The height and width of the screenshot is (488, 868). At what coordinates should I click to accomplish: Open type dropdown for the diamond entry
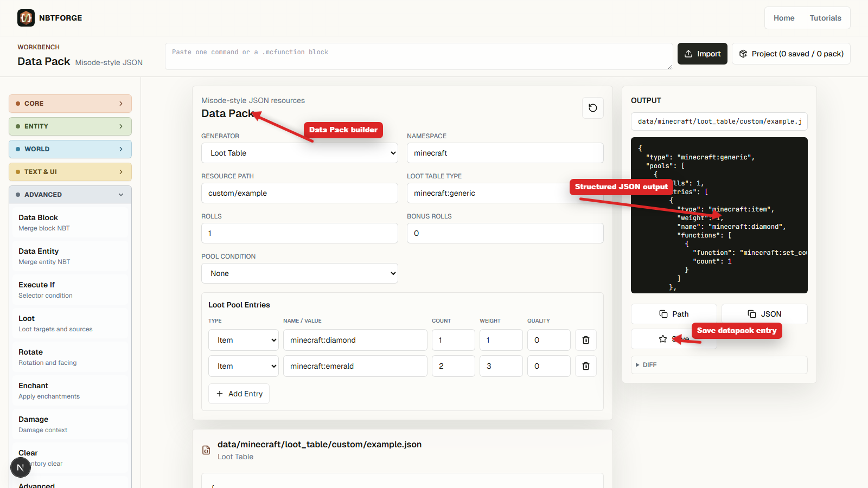click(x=244, y=340)
